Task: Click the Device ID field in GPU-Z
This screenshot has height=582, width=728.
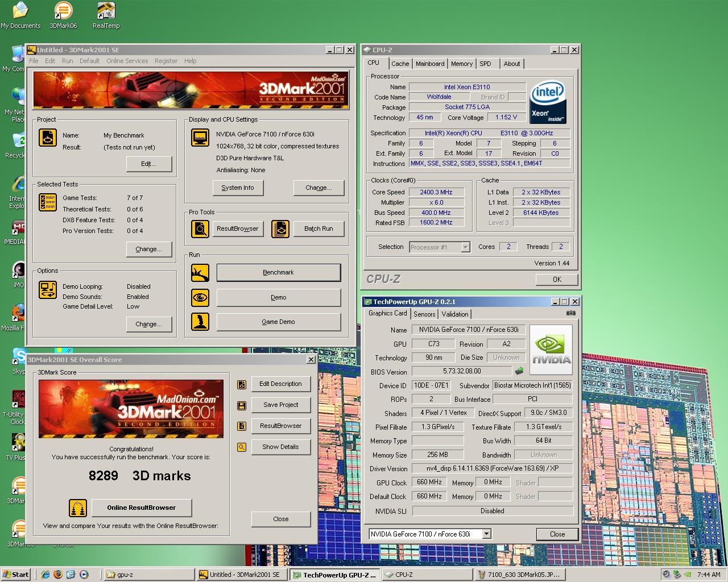Action: (x=431, y=385)
